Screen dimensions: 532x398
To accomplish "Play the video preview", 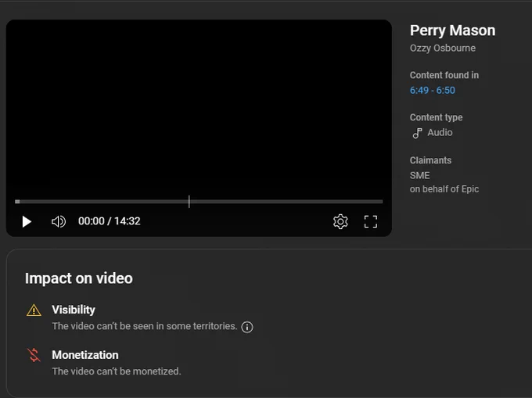I will coord(27,222).
